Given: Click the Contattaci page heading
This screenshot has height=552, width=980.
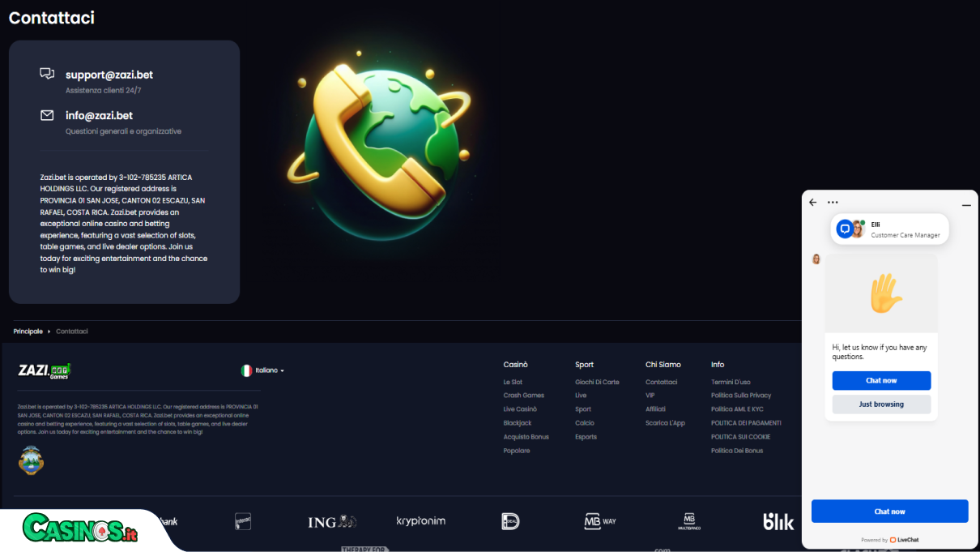Looking at the screenshot, I should click(x=52, y=17).
